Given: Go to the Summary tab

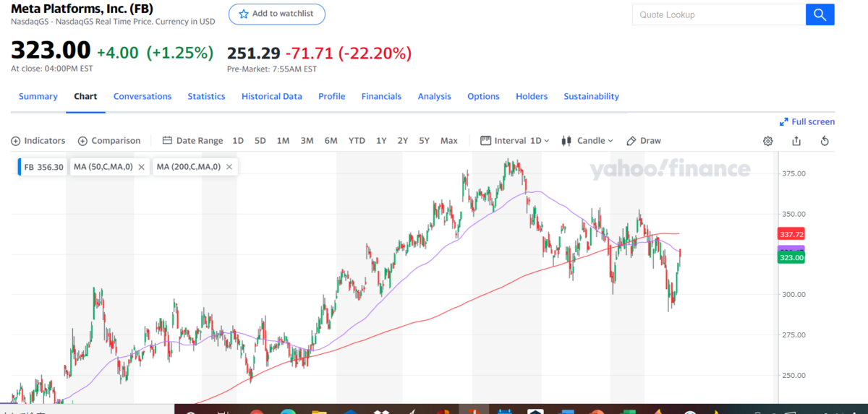Looking at the screenshot, I should [38, 96].
